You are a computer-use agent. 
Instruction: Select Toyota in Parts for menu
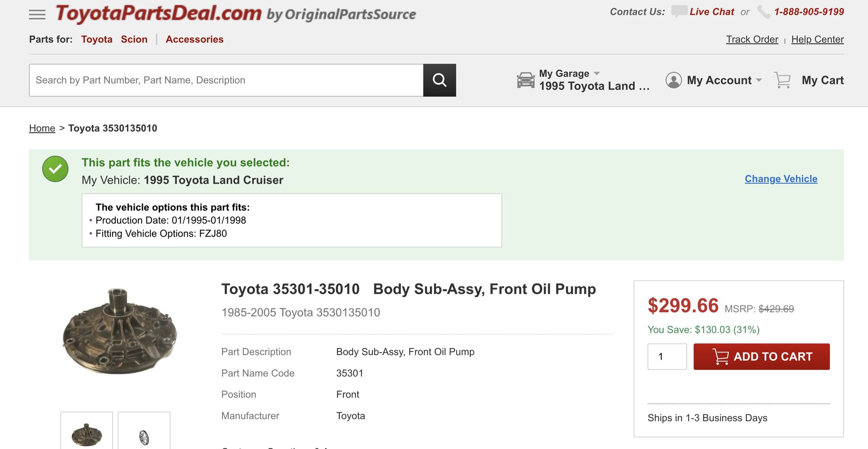pos(97,39)
